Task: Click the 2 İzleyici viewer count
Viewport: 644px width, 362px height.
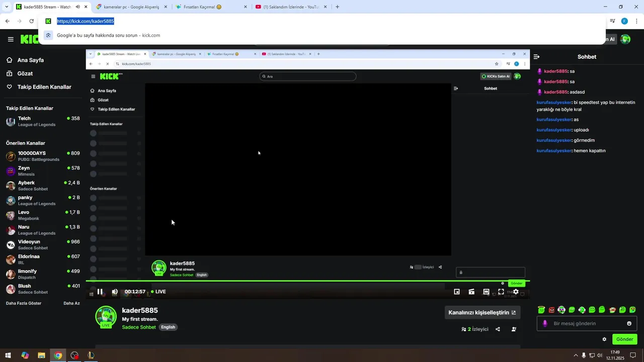Action: [475, 329]
